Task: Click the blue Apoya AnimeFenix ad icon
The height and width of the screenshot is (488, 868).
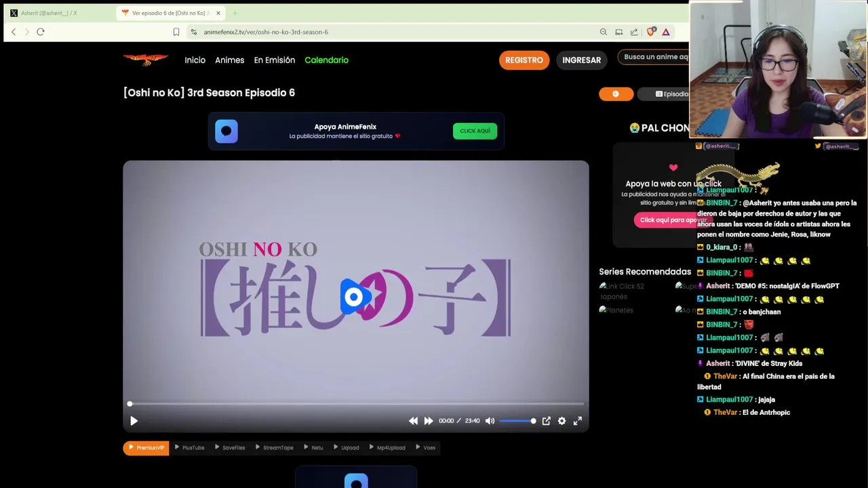Action: [x=226, y=131]
